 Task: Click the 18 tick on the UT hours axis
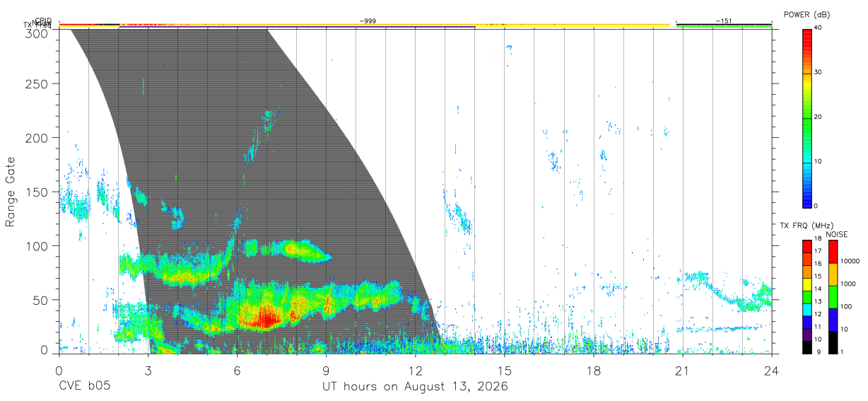pos(594,370)
